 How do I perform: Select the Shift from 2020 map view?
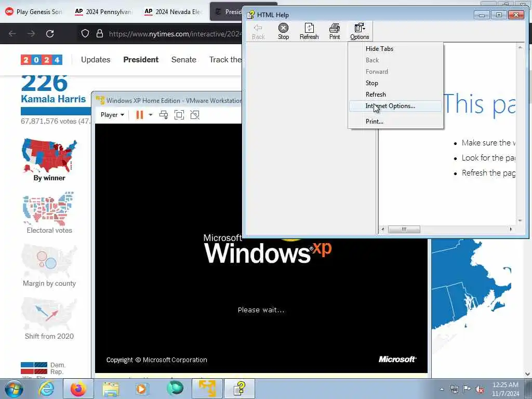click(x=49, y=318)
